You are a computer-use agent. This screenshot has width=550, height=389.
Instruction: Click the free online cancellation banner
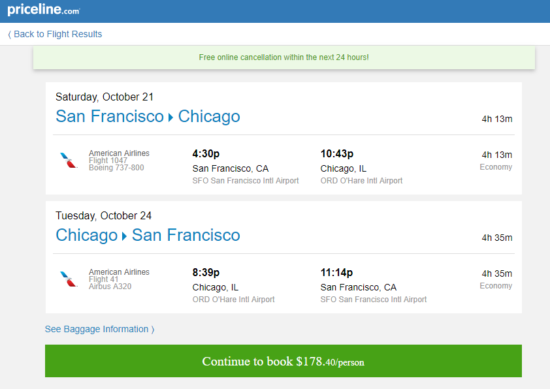coord(284,58)
